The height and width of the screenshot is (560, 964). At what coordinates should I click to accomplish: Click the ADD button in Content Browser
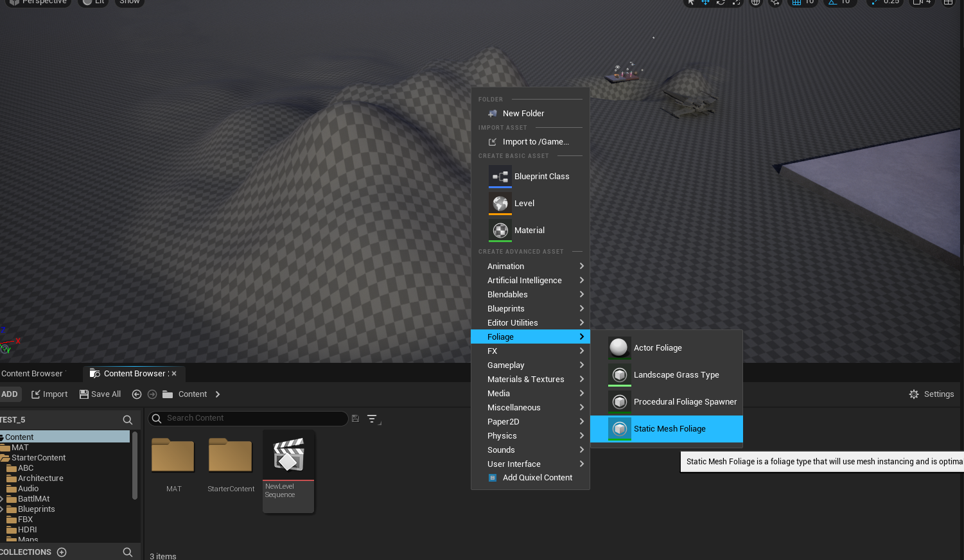pyautogui.click(x=10, y=394)
